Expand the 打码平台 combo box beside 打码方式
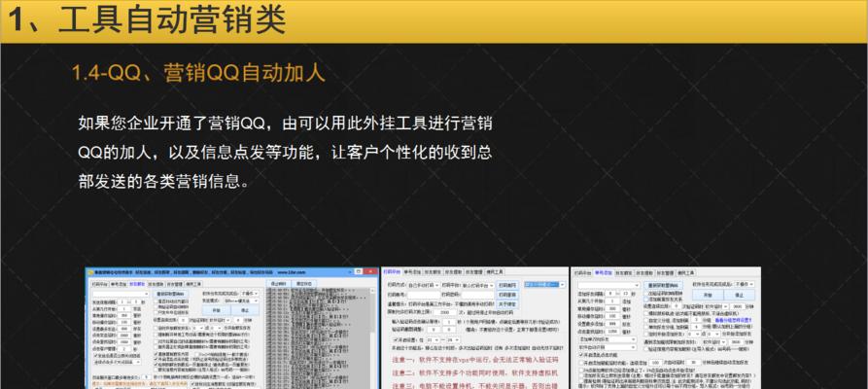The image size is (868, 389). (x=479, y=285)
